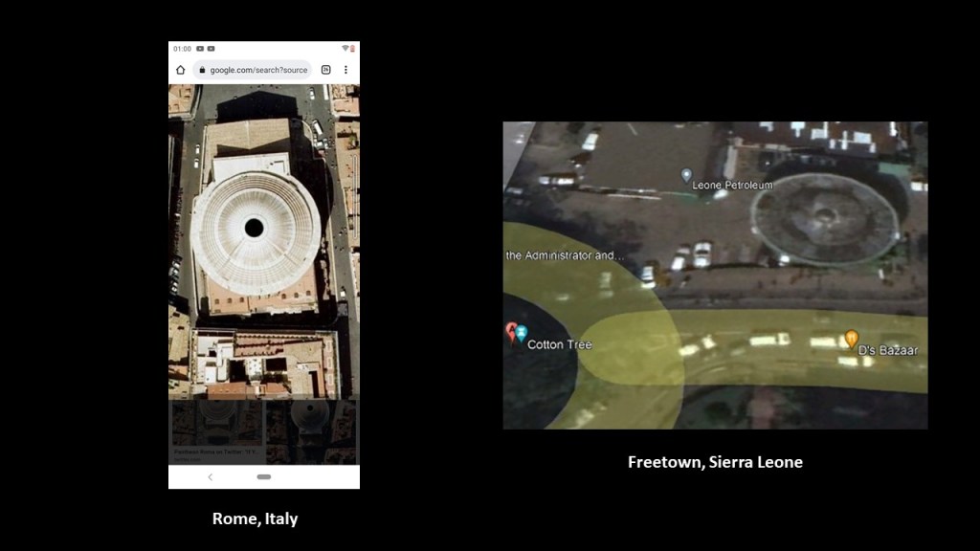This screenshot has width=980, height=551.
Task: Click the Leone Petroleum map pin
Action: (x=686, y=175)
